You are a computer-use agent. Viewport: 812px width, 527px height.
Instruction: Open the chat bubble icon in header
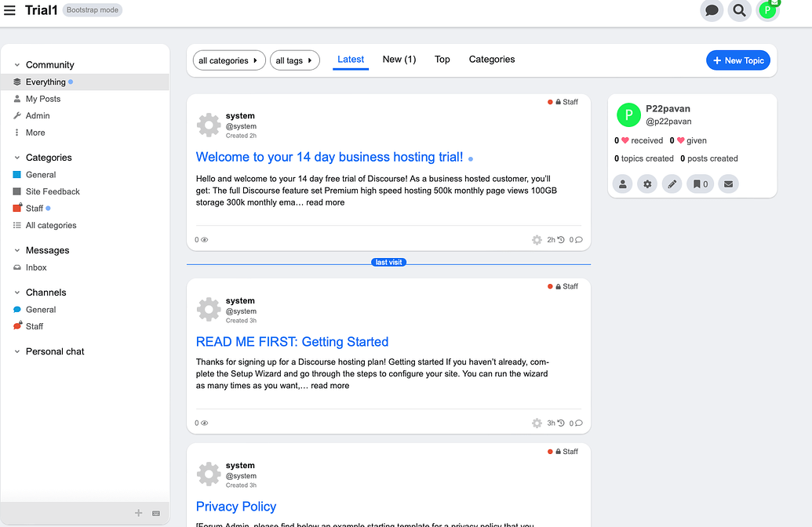point(712,10)
